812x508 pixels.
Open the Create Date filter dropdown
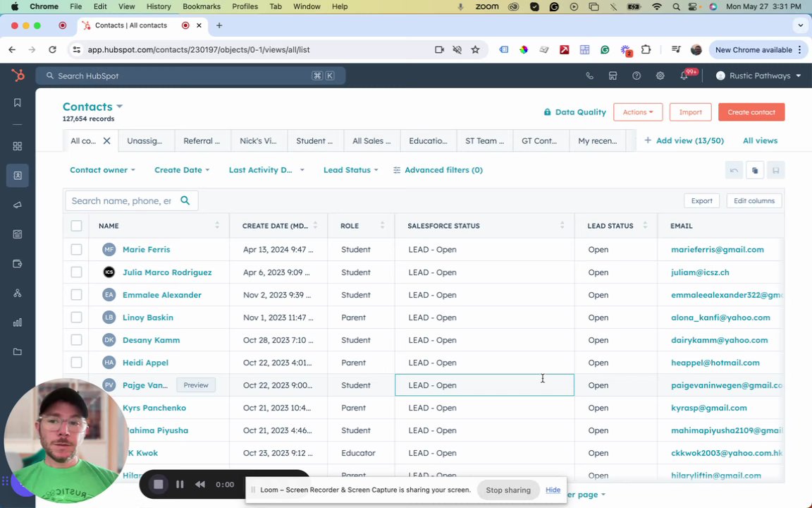pos(182,170)
